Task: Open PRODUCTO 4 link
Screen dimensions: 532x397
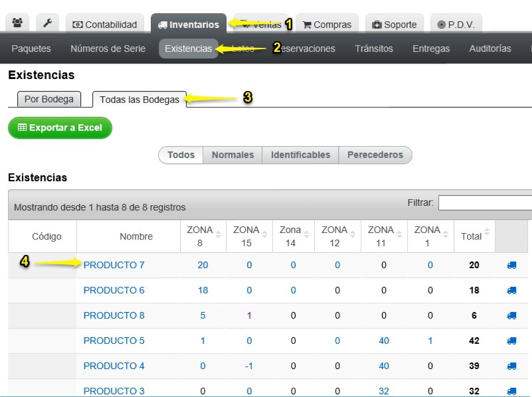Action: tap(114, 366)
